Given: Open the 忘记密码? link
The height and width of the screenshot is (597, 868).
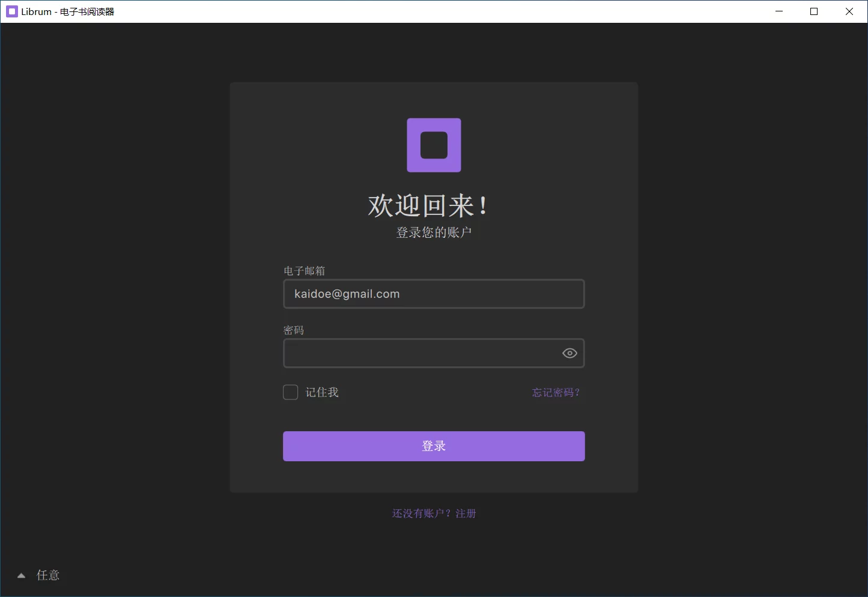Looking at the screenshot, I should point(556,393).
